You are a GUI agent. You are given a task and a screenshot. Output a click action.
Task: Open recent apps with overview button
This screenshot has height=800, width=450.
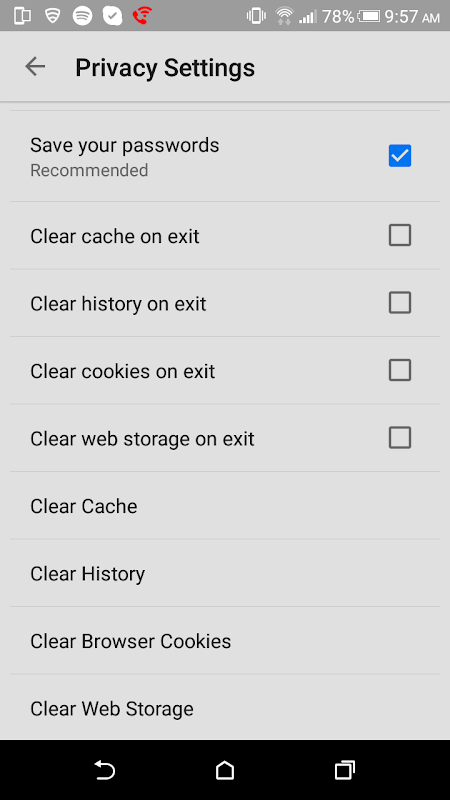pos(345,770)
